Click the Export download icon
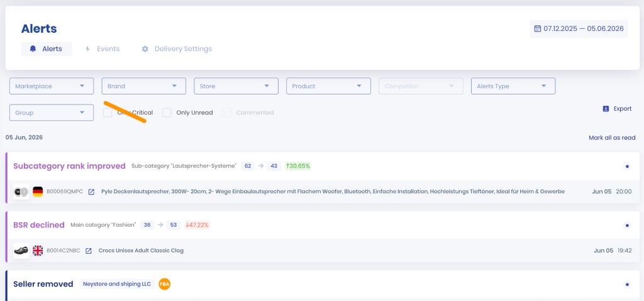The height and width of the screenshot is (301, 644). [606, 109]
